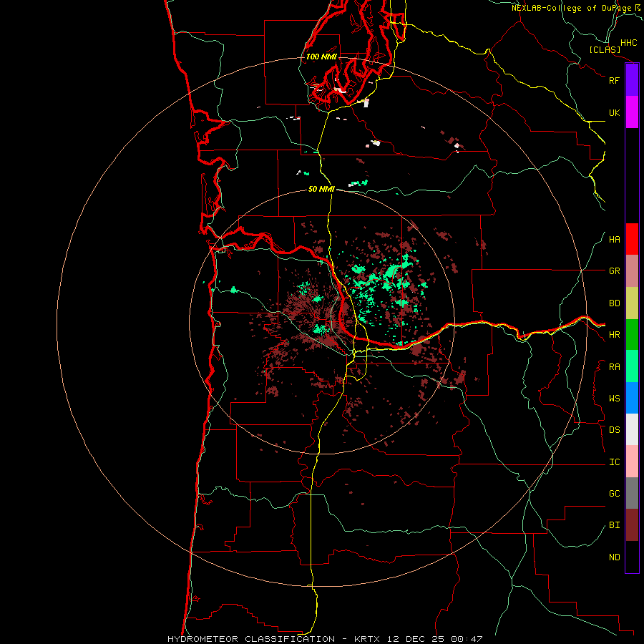The height and width of the screenshot is (644, 644).
Task: Choose the blue WS legend swatch
Action: [632, 398]
